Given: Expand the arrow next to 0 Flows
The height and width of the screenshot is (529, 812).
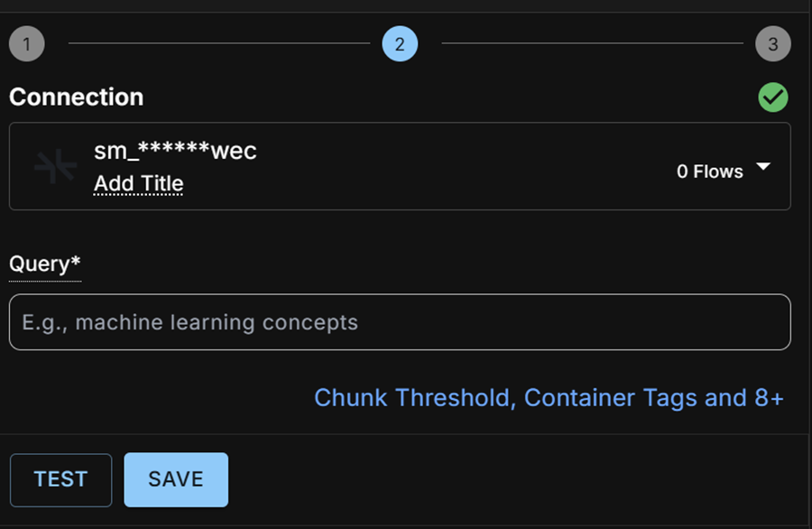Looking at the screenshot, I should click(x=762, y=166).
